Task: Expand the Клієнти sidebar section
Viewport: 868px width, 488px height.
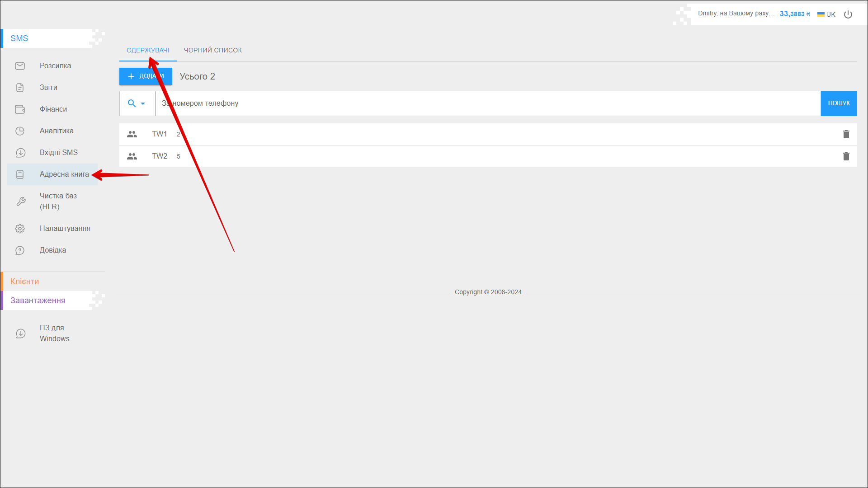Action: [25, 282]
